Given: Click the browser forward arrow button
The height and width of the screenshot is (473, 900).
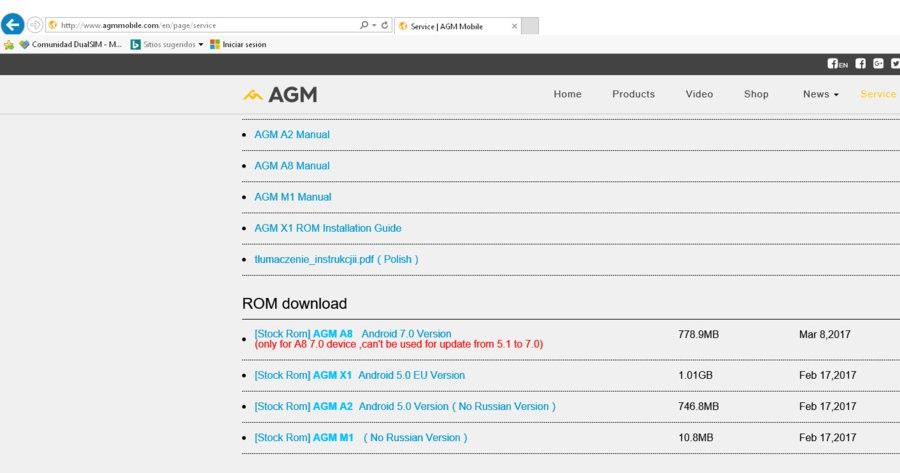Looking at the screenshot, I should [35, 25].
